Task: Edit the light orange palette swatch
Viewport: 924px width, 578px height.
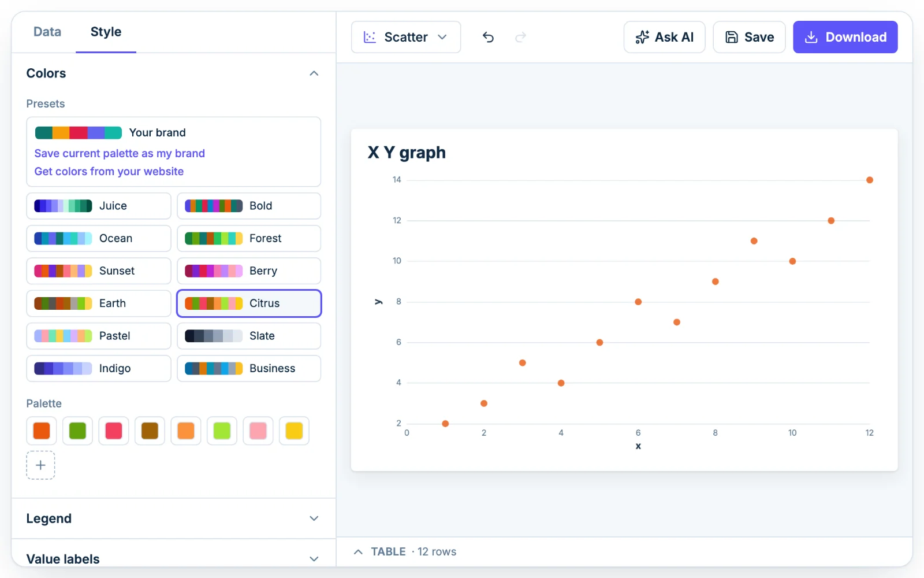Action: (186, 431)
